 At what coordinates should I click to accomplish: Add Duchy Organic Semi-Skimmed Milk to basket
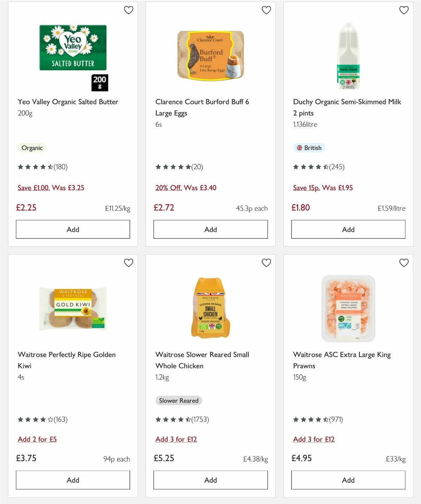[x=348, y=229]
